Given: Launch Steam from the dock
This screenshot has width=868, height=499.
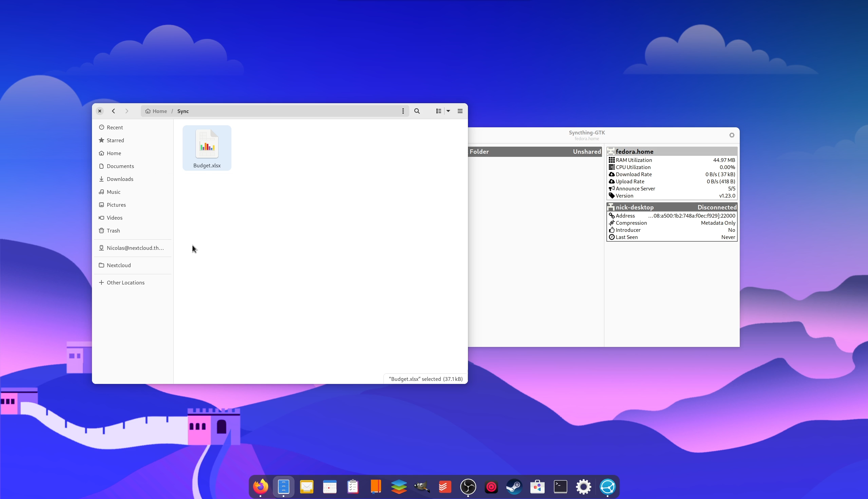Looking at the screenshot, I should [514, 487].
